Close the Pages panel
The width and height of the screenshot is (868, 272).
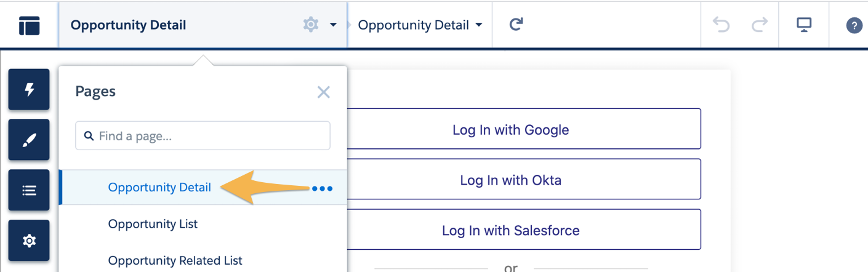click(x=323, y=92)
